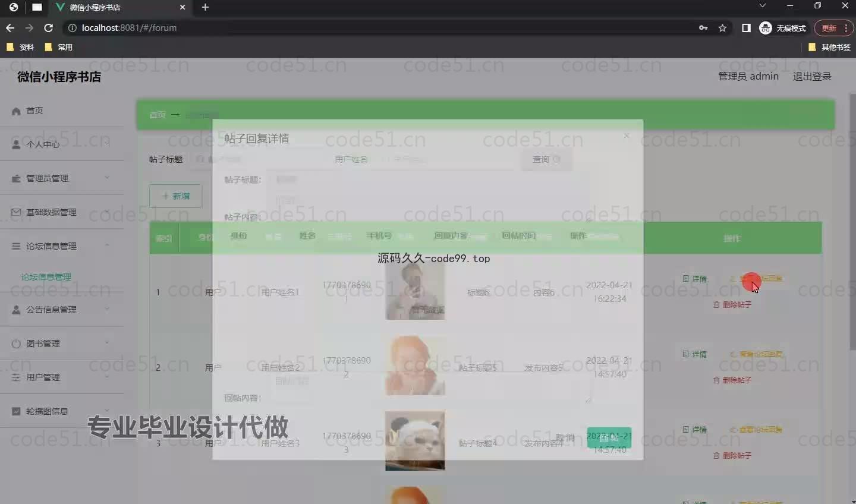Click 删除帖子 in row 2
Image resolution: width=856 pixels, height=504 pixels.
732,380
